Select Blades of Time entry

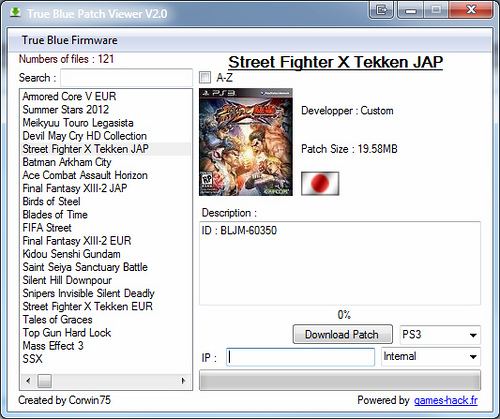tap(106, 215)
